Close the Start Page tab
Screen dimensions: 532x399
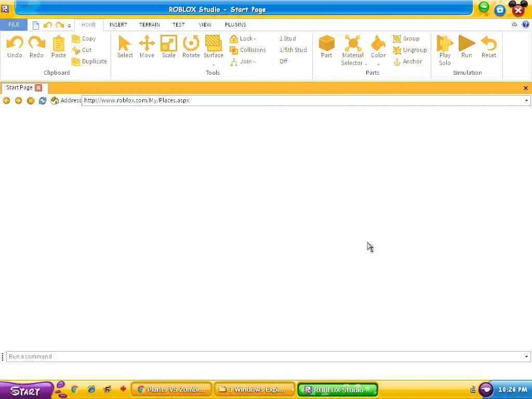(x=38, y=88)
